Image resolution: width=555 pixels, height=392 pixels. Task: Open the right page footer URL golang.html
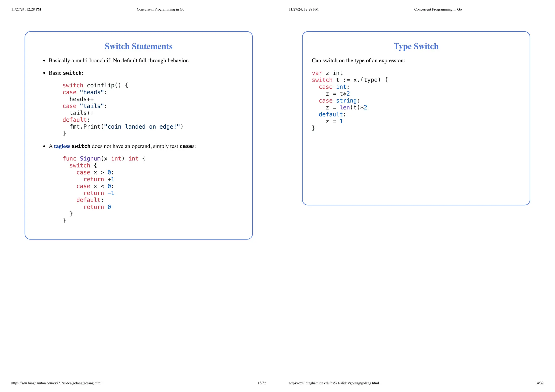pyautogui.click(x=334, y=383)
